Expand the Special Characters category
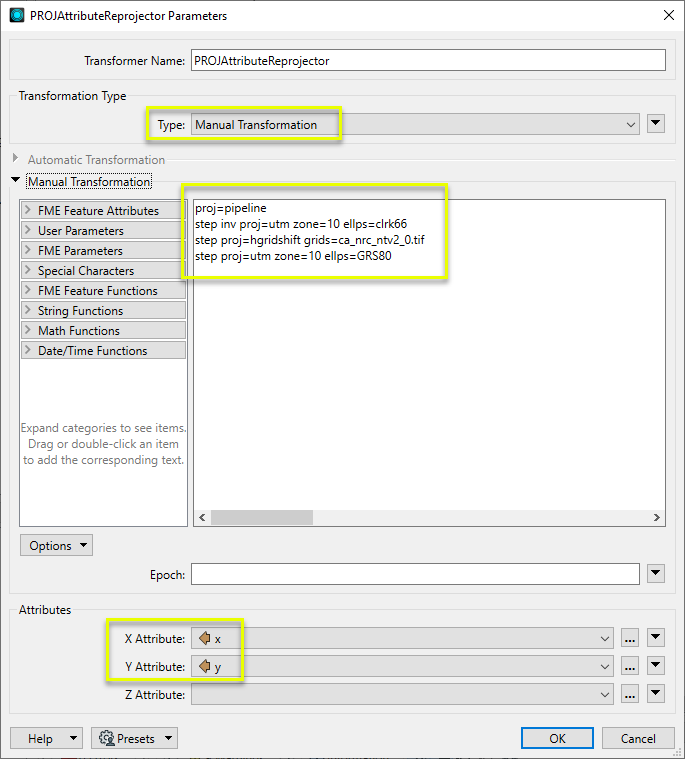 [x=103, y=271]
